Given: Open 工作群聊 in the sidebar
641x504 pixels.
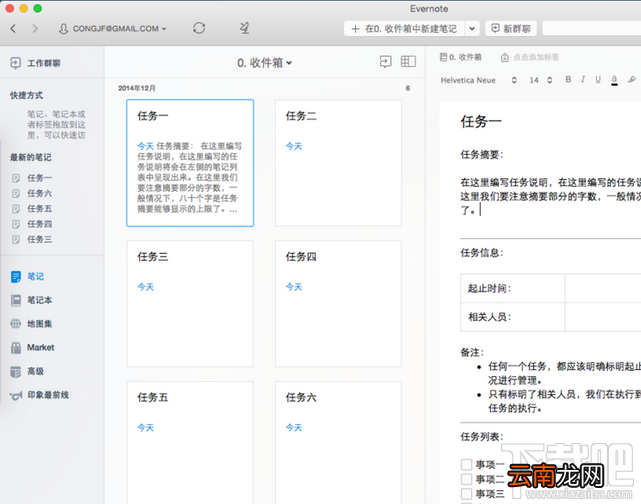Looking at the screenshot, I should click(43, 63).
